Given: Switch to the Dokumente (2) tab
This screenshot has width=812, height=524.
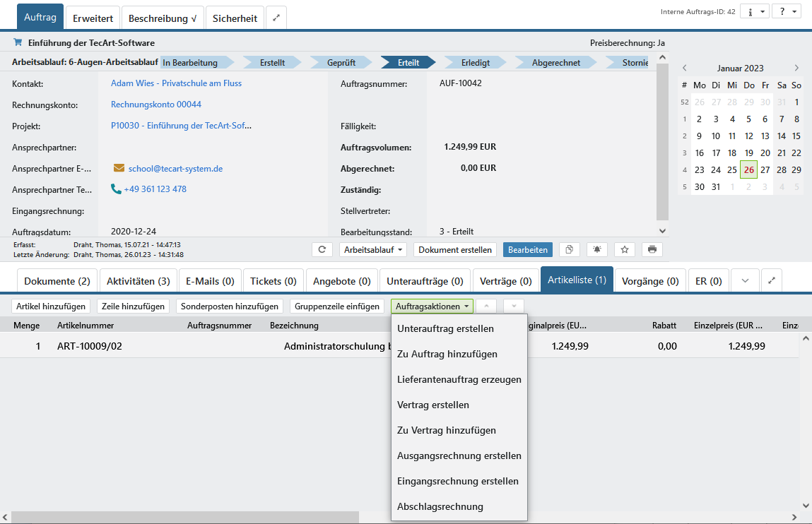Looking at the screenshot, I should tap(57, 280).
